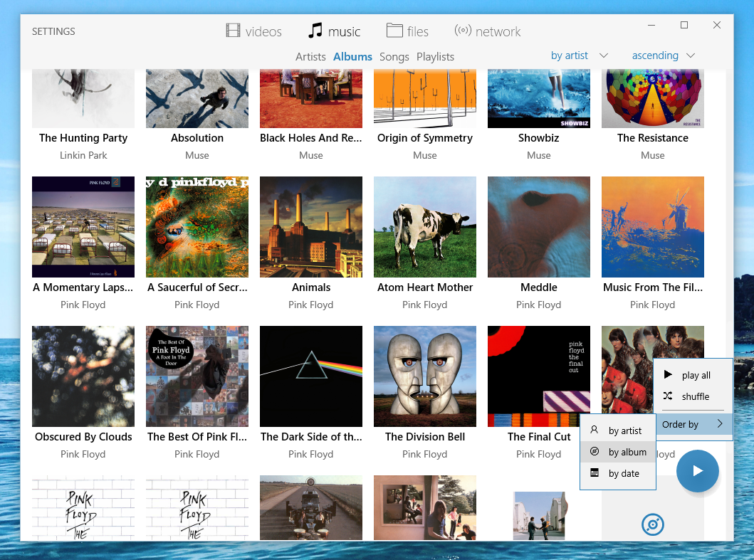Open the ascending order dropdown

663,56
